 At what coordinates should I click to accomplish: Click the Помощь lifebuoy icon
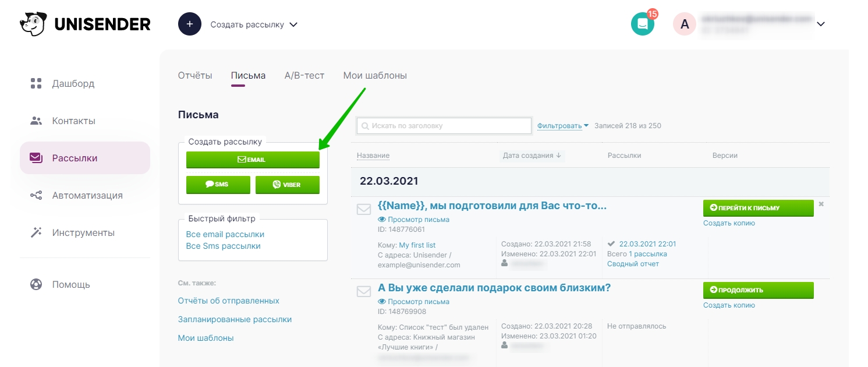[x=36, y=284]
